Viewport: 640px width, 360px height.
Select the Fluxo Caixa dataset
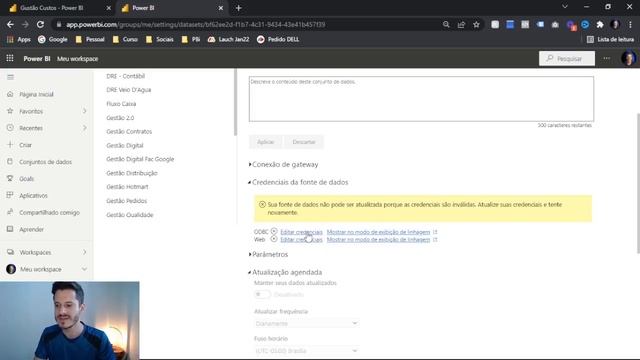(121, 104)
